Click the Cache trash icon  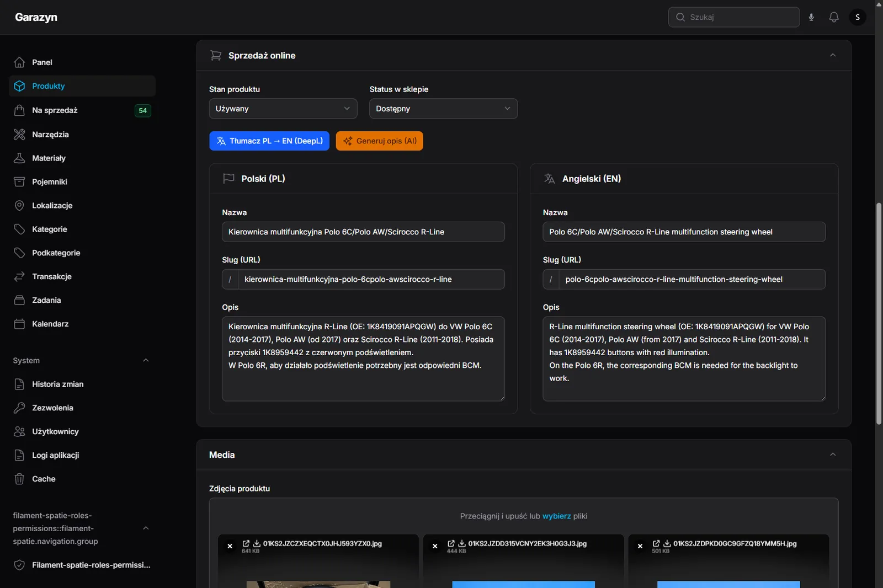(x=19, y=479)
